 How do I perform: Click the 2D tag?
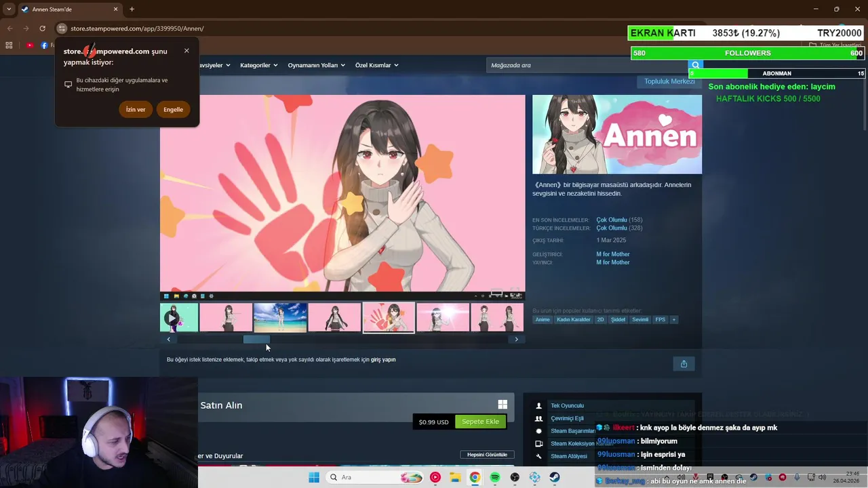point(600,319)
